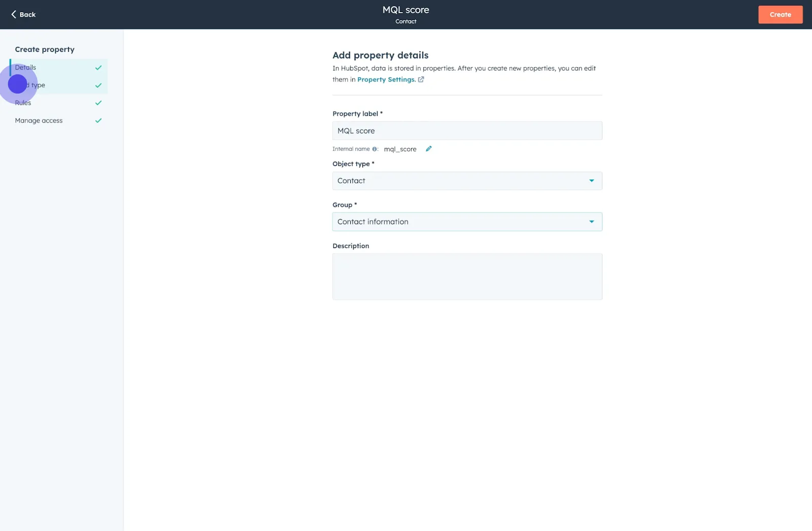Open the Group dropdown showing Contact information
812x531 pixels.
(x=467, y=222)
